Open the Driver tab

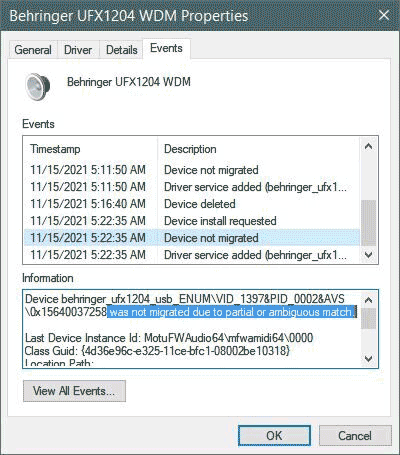point(78,50)
